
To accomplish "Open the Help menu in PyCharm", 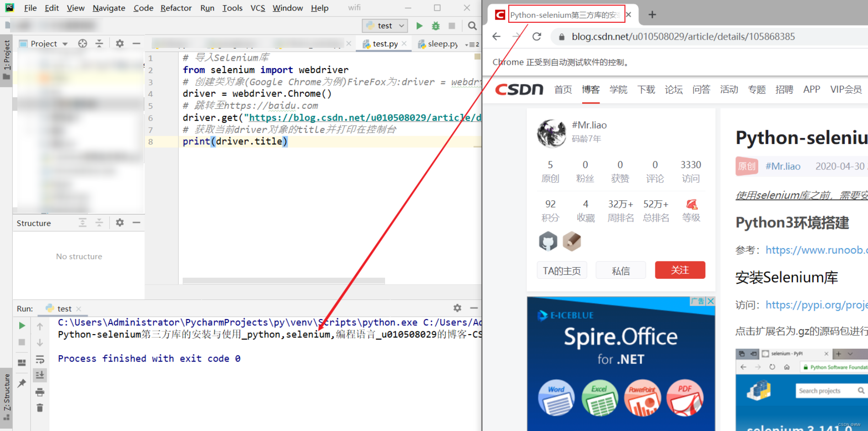I will point(320,8).
